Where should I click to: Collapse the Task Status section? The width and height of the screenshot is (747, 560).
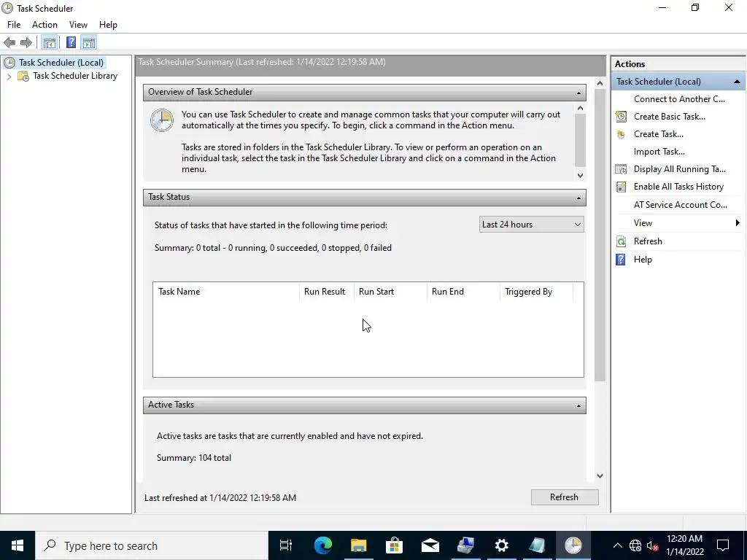(x=578, y=198)
